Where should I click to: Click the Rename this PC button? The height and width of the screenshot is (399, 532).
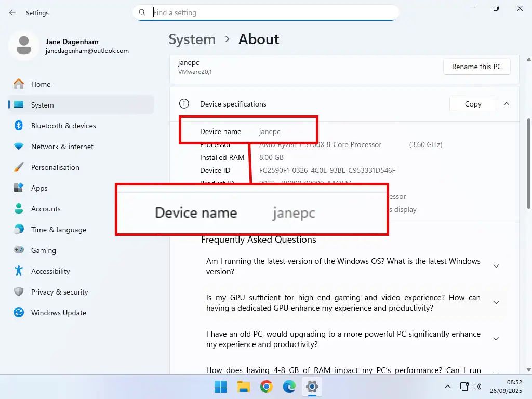(x=477, y=66)
